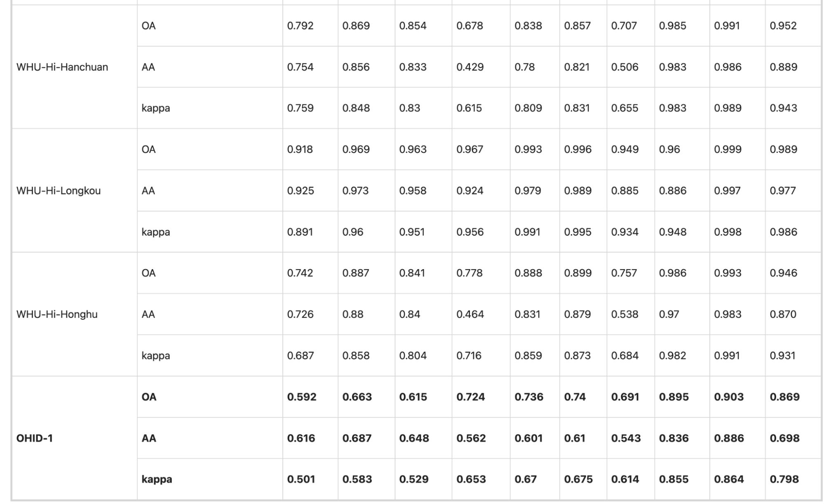
Task: Click the value 0.952 in Hanchuan OA row
Action: (x=793, y=26)
